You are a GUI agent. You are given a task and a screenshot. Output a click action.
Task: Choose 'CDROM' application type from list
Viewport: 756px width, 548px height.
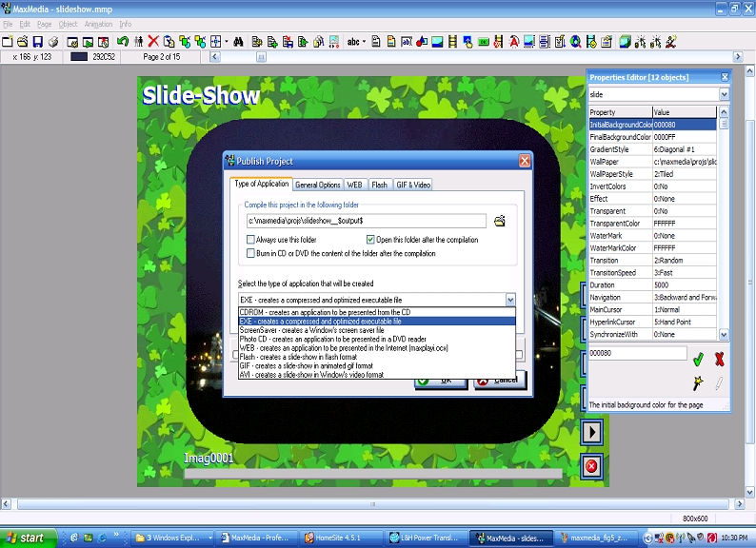point(376,312)
